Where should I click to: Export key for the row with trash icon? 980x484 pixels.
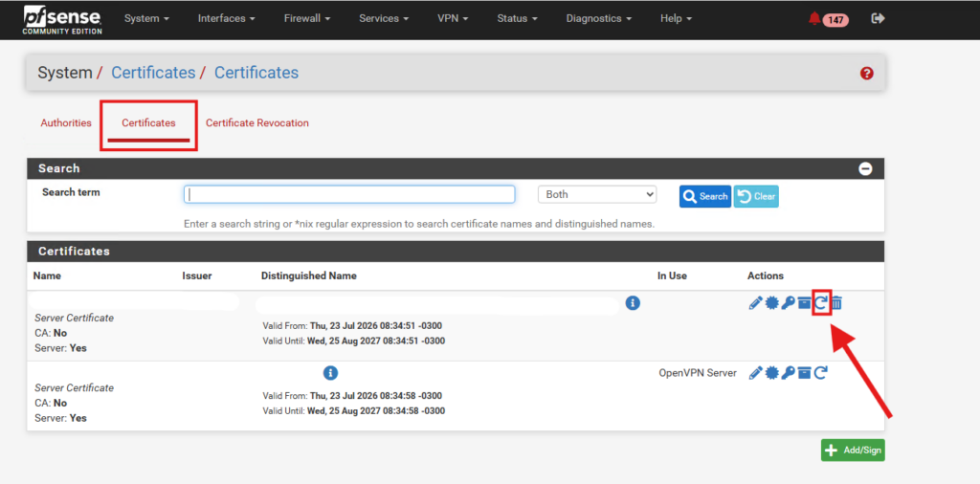[x=789, y=303]
